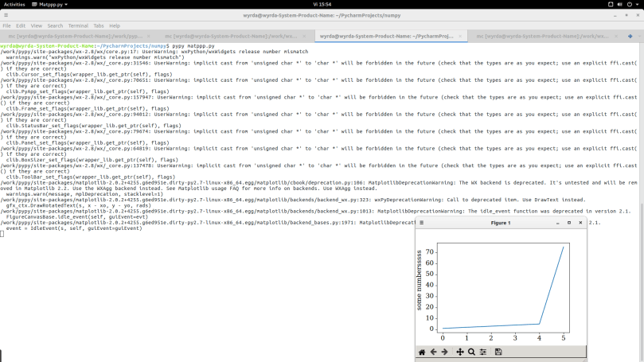Viewport: 644px width, 362px height.
Task: Open terminal window hamburger menu
Action: [6, 15]
